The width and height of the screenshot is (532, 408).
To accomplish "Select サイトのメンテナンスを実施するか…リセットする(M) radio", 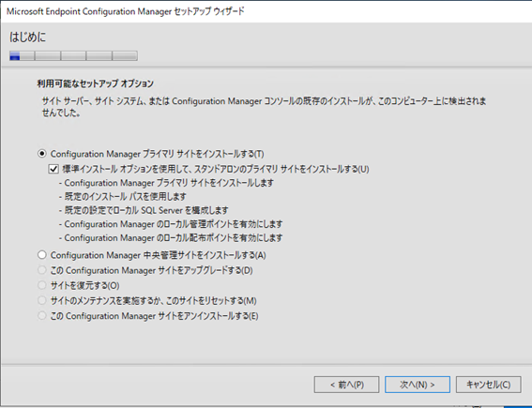I will (x=41, y=300).
